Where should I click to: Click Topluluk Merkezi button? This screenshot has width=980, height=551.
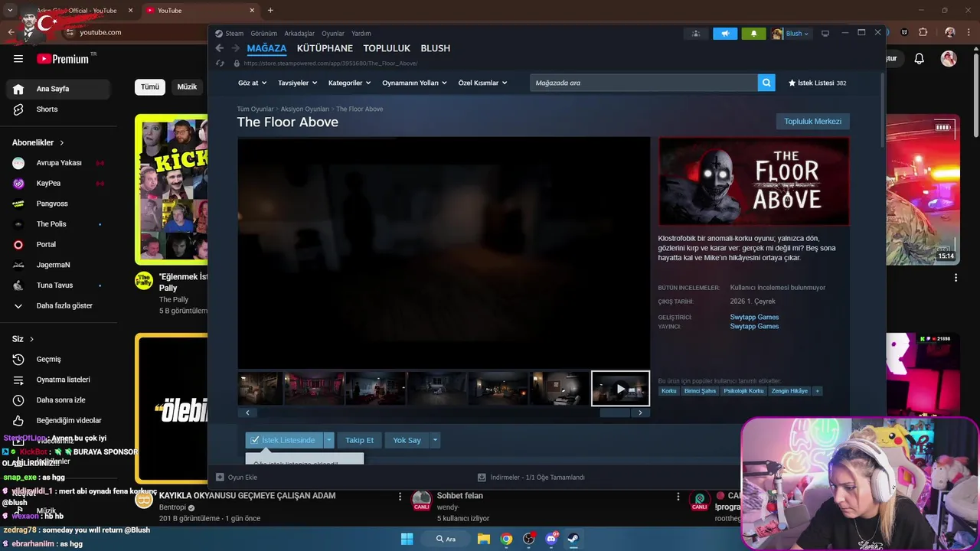coord(812,122)
